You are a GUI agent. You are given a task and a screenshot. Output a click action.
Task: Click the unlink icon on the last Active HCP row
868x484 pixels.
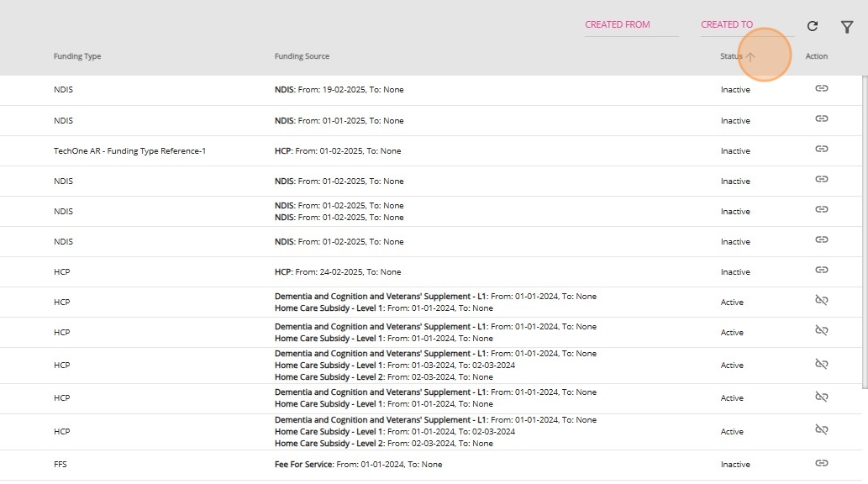(x=822, y=429)
